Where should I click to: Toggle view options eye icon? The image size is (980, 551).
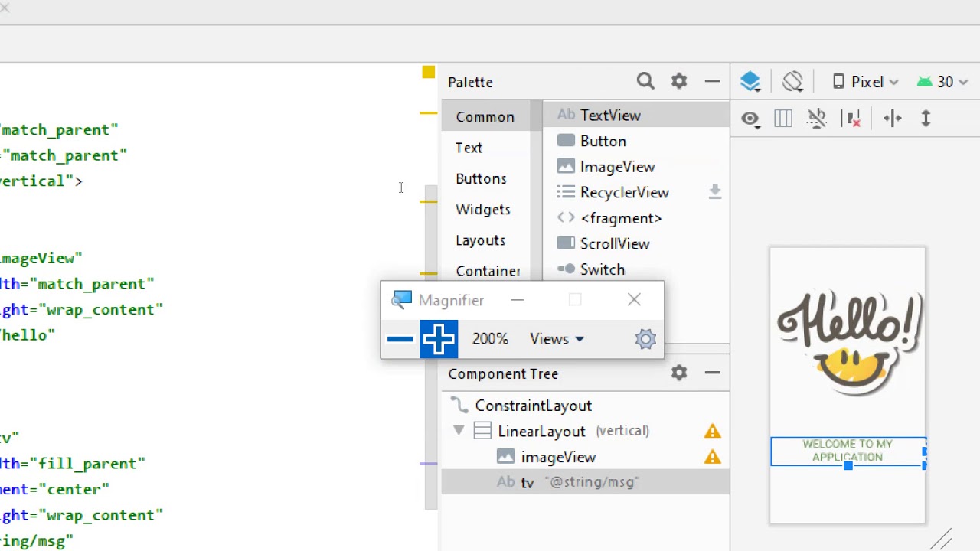(x=750, y=119)
